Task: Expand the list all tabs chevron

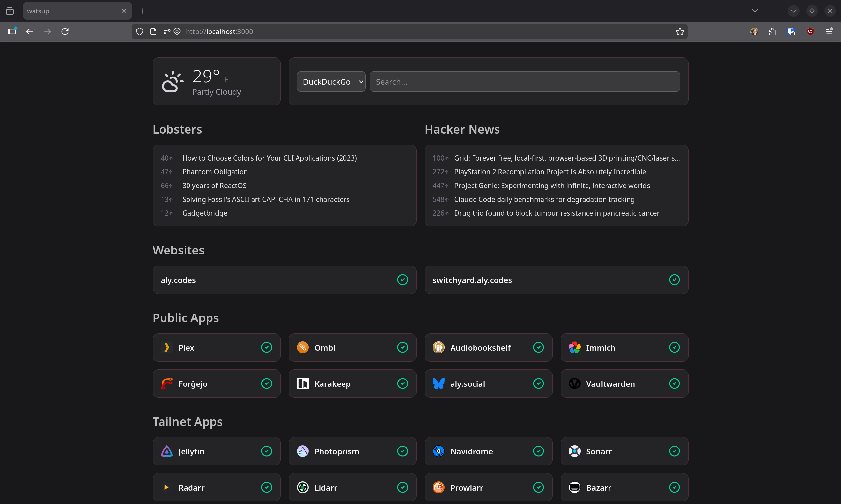Action: pos(755,11)
